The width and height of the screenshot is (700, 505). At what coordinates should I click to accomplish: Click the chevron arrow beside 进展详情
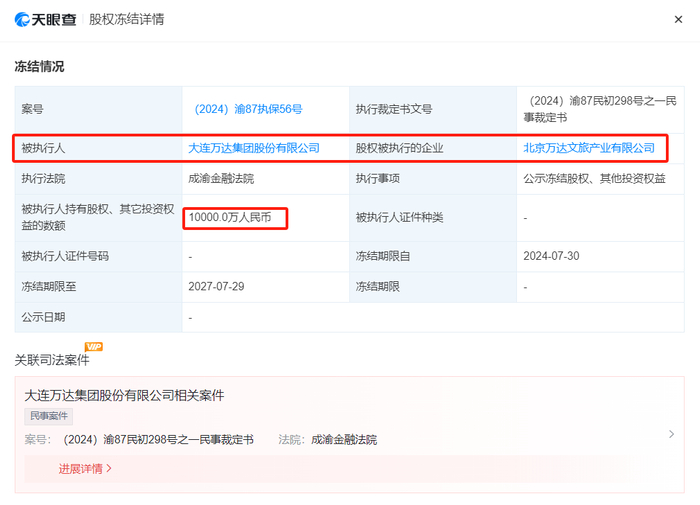click(109, 468)
